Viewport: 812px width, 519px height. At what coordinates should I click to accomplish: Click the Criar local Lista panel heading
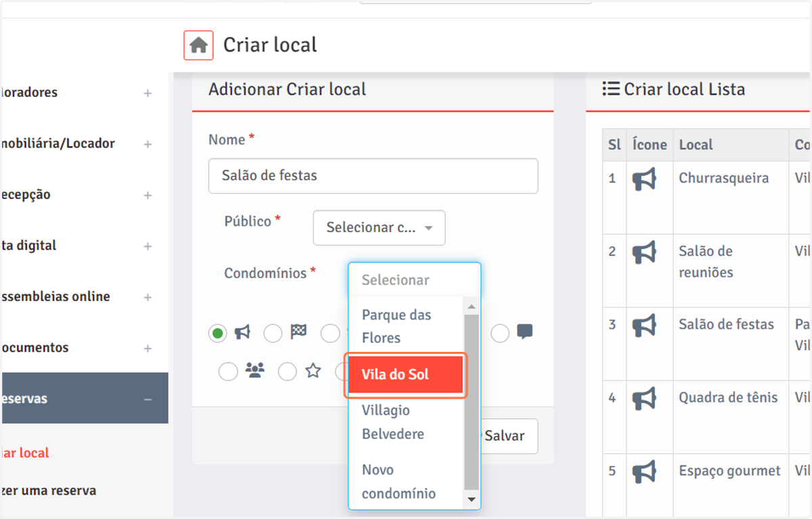click(684, 89)
